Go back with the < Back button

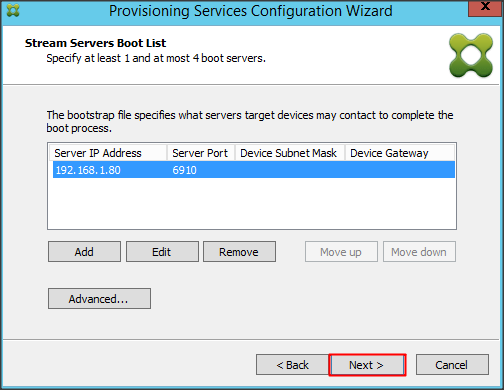[x=292, y=365]
